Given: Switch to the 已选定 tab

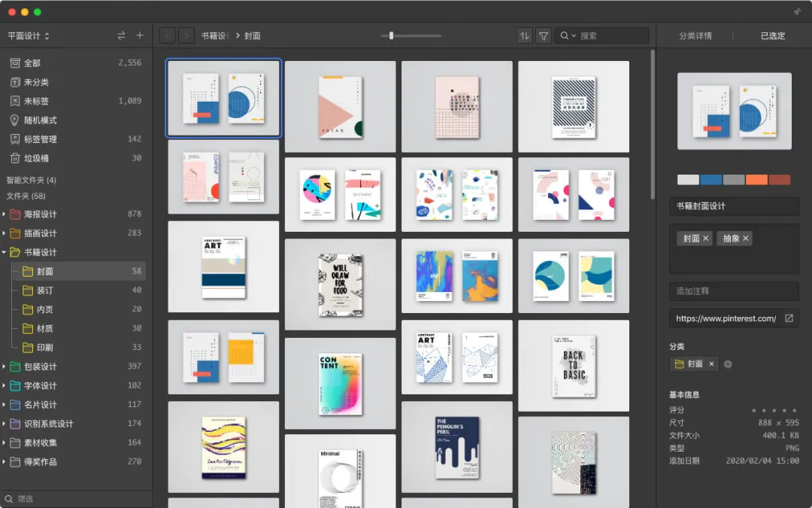Looking at the screenshot, I should 773,36.
